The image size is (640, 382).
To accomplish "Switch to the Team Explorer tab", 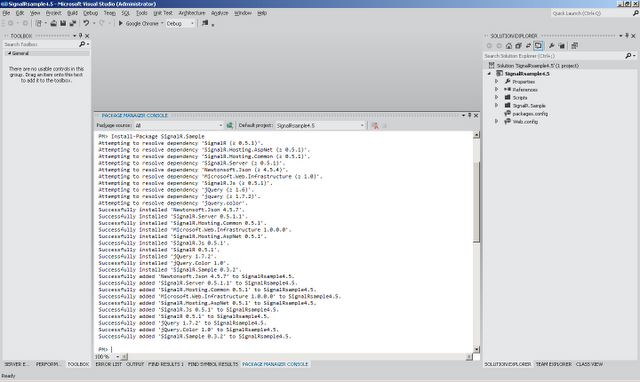I will tap(553, 364).
